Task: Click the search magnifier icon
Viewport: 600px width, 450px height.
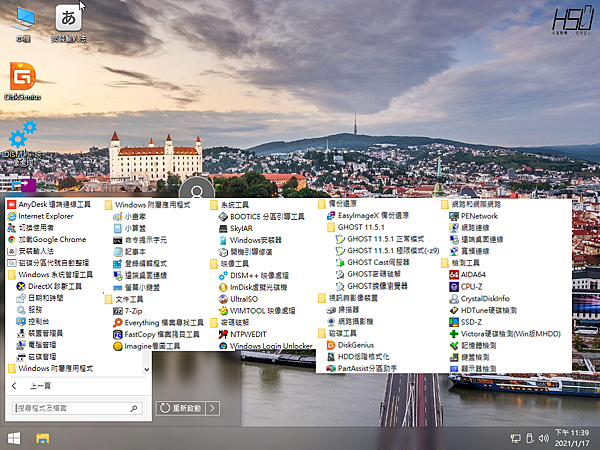Action: tap(134, 408)
